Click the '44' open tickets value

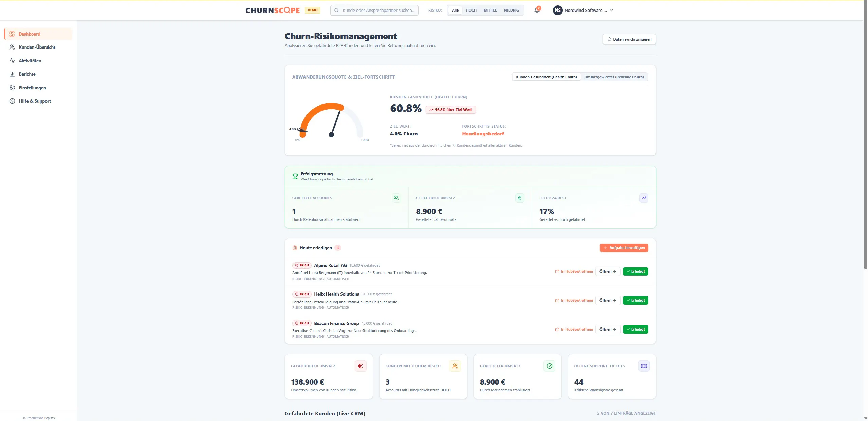point(579,382)
